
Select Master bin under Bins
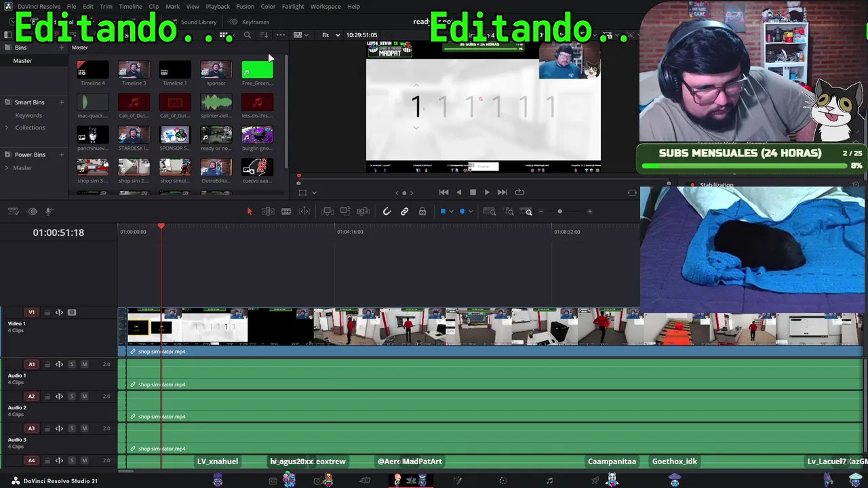pos(22,61)
